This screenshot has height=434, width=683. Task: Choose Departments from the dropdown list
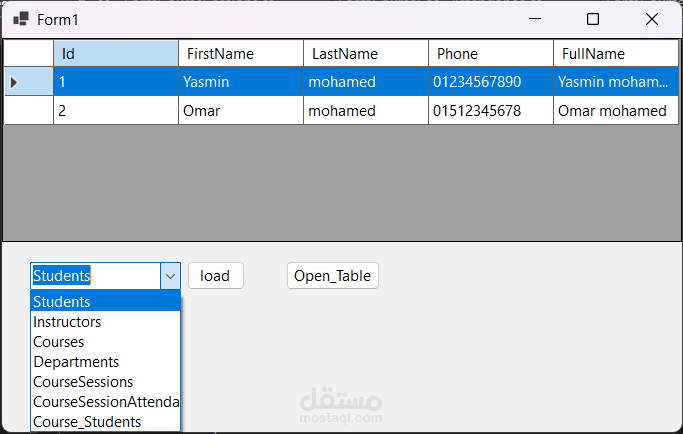click(105, 362)
